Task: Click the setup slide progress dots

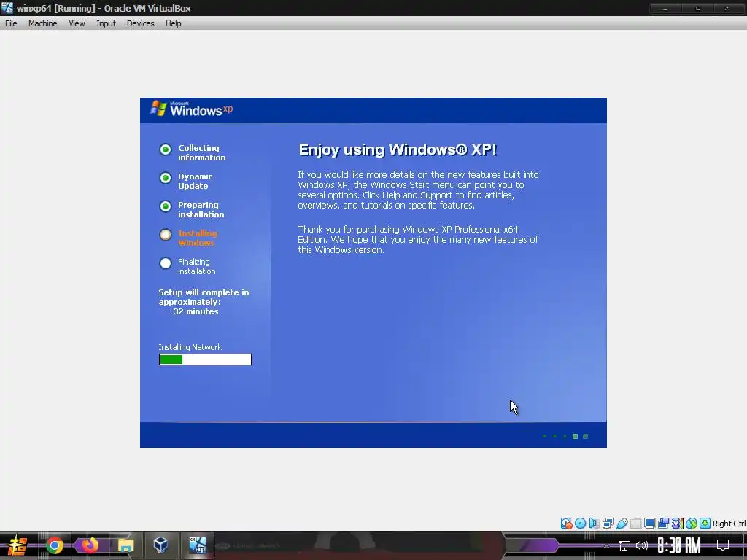Action: coord(565,436)
